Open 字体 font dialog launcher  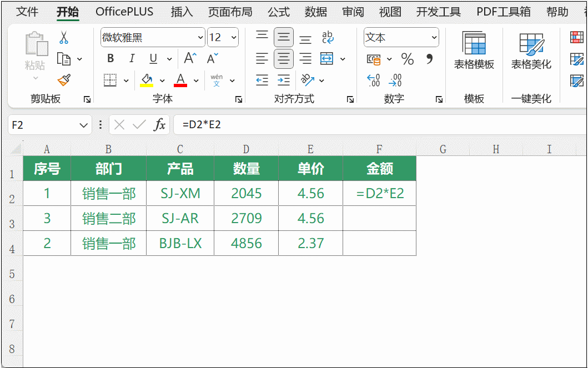239,99
